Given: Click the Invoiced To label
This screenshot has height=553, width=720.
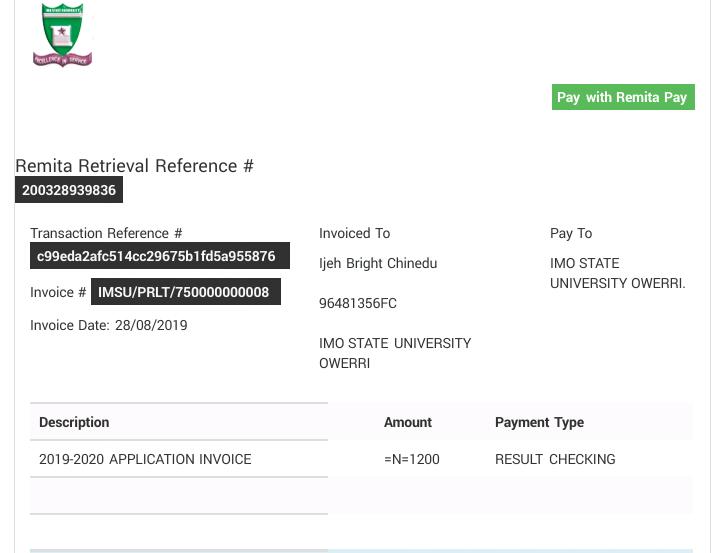Looking at the screenshot, I should pyautogui.click(x=354, y=233).
